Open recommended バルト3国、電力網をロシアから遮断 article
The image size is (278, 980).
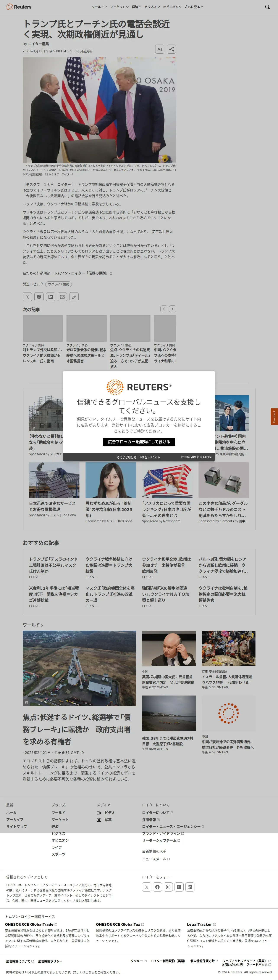tap(223, 565)
